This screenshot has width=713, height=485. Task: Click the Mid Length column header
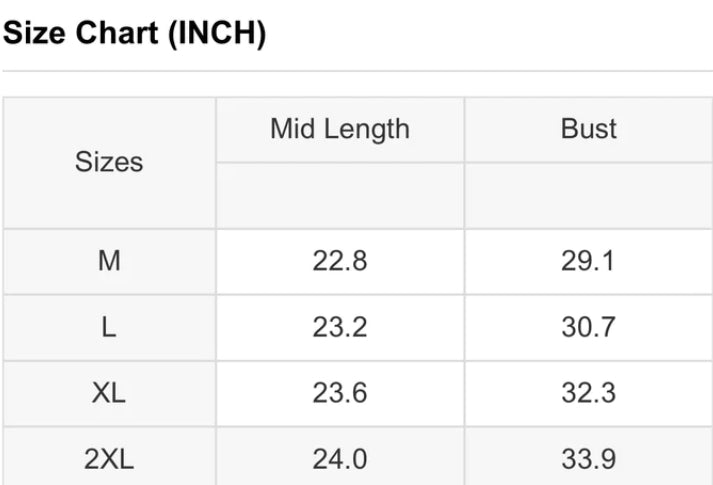pyautogui.click(x=340, y=129)
